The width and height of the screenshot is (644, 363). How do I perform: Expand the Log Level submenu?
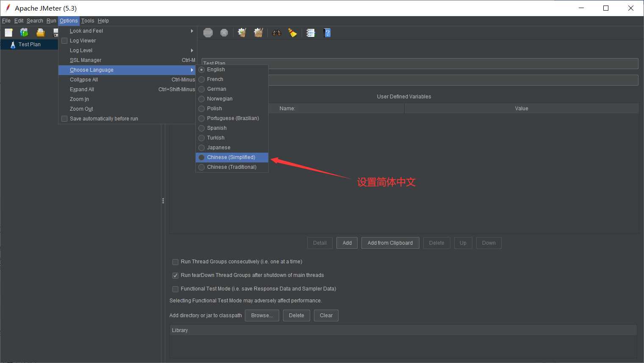tap(127, 50)
